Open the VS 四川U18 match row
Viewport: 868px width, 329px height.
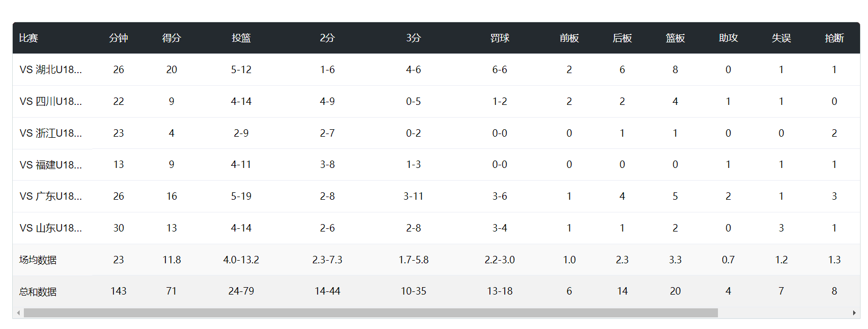coord(51,101)
